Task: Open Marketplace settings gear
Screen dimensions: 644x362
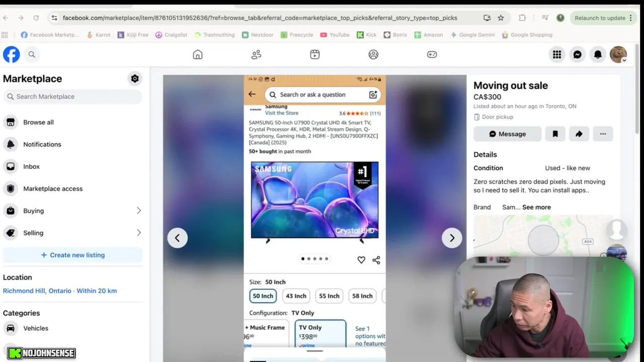Action: pyautogui.click(x=135, y=78)
